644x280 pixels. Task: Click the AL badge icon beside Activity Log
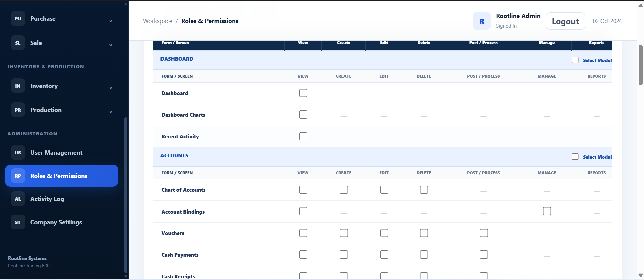pyautogui.click(x=18, y=199)
